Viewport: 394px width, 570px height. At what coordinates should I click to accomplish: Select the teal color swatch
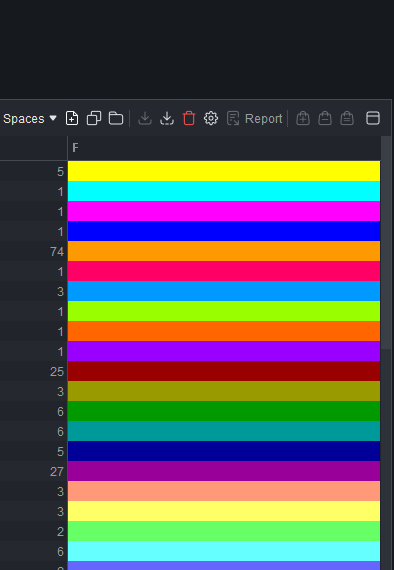click(224, 431)
